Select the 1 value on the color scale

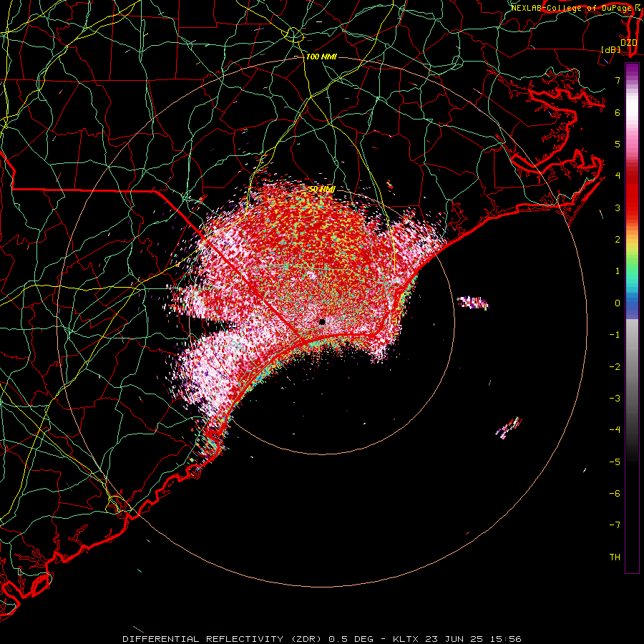[618, 271]
